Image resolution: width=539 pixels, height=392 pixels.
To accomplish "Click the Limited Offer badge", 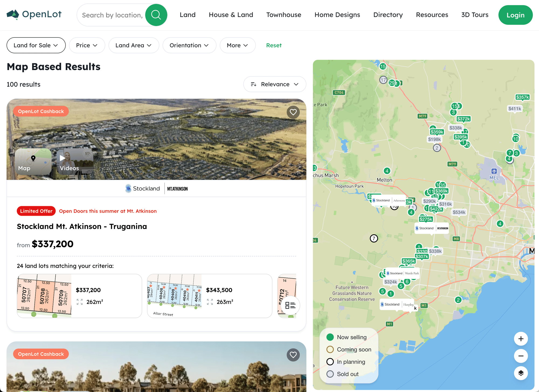I will 36,211.
